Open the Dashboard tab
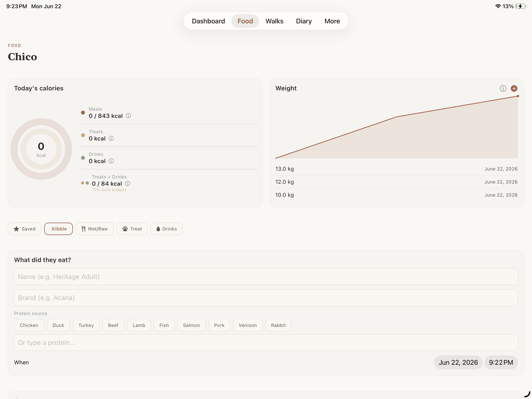Screen dimensions: 532x399 208,21
